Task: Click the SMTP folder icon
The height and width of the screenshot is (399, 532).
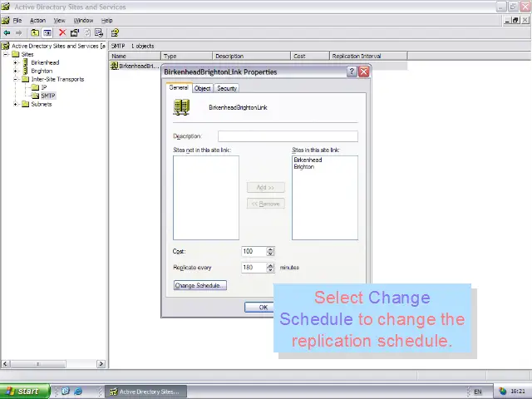Action: [35, 96]
